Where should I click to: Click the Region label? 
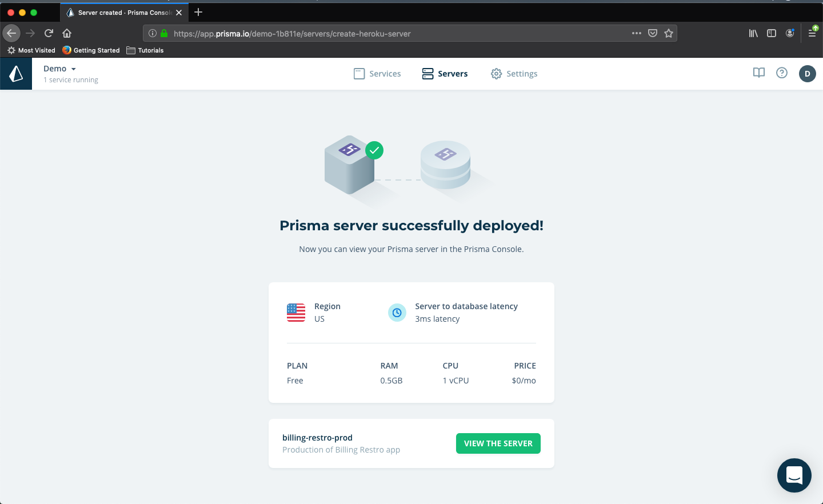327,306
